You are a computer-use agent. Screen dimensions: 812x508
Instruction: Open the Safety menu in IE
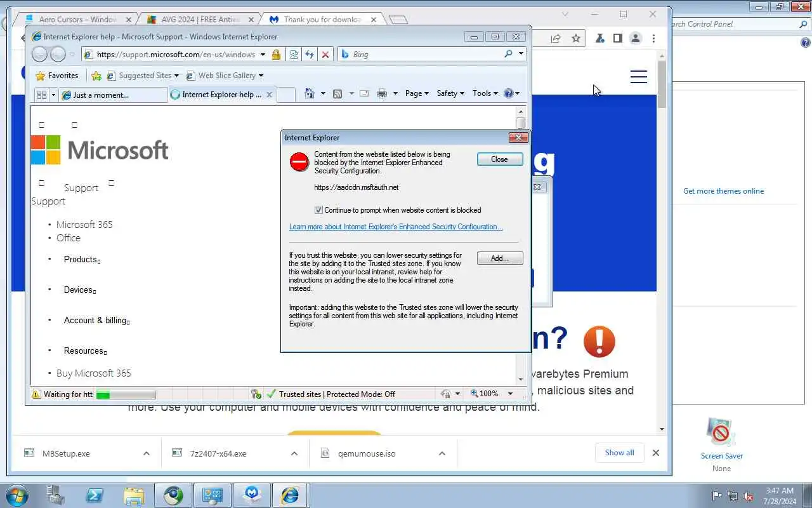(450, 93)
